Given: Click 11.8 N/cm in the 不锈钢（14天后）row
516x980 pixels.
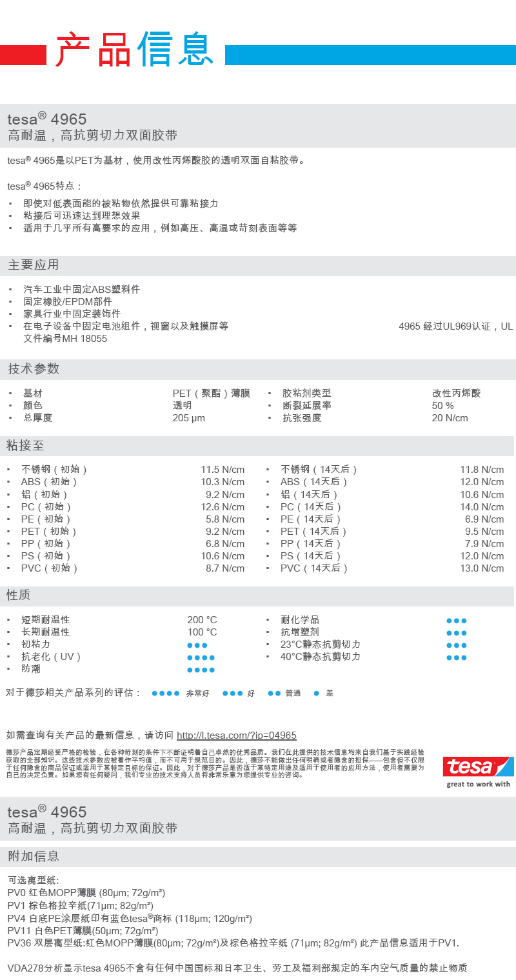Looking at the screenshot, I should coord(482,469).
